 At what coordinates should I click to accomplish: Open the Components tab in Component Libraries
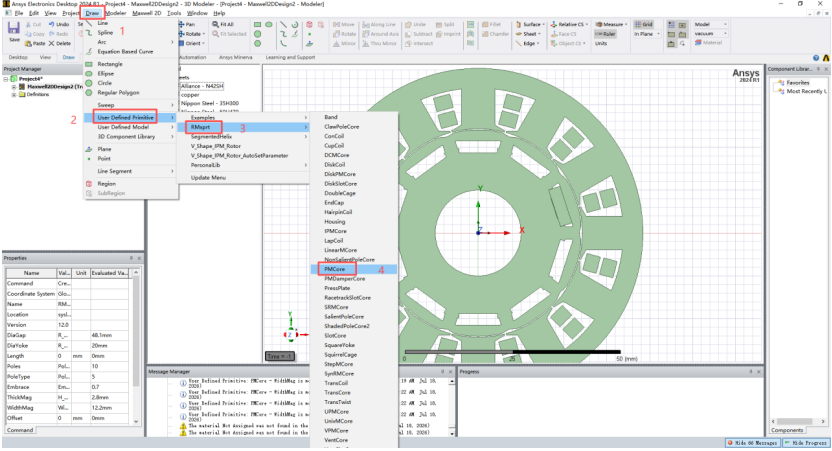click(x=787, y=430)
